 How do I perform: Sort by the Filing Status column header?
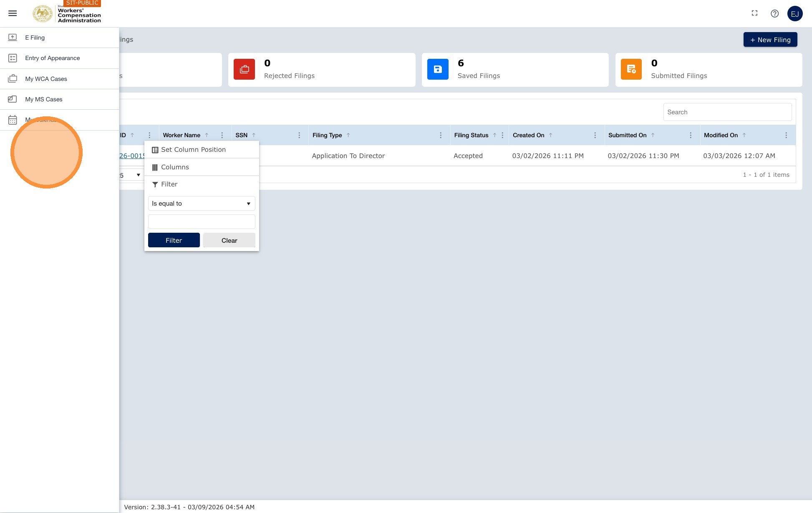click(x=471, y=135)
